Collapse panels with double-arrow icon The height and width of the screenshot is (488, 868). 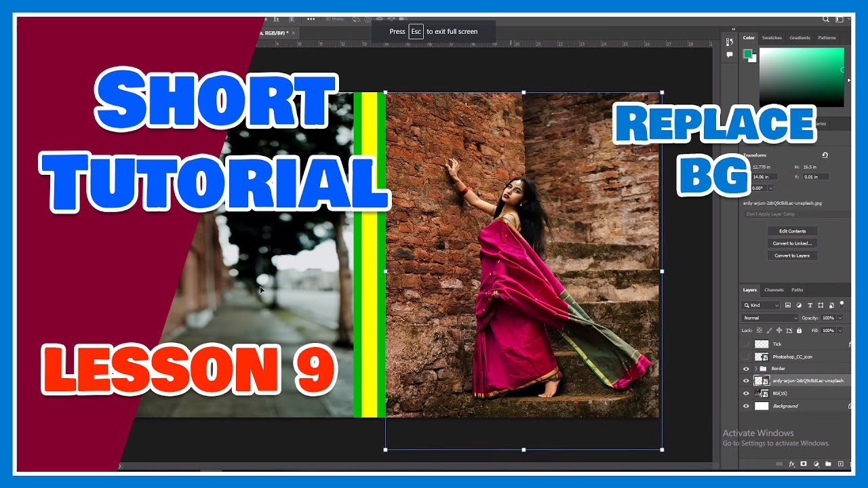734,29
